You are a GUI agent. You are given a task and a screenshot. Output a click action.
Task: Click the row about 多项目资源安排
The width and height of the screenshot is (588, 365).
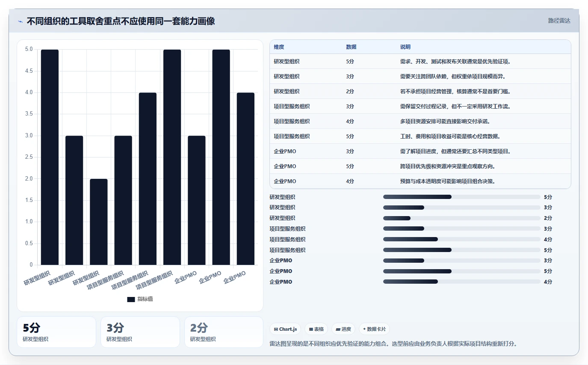pos(420,122)
